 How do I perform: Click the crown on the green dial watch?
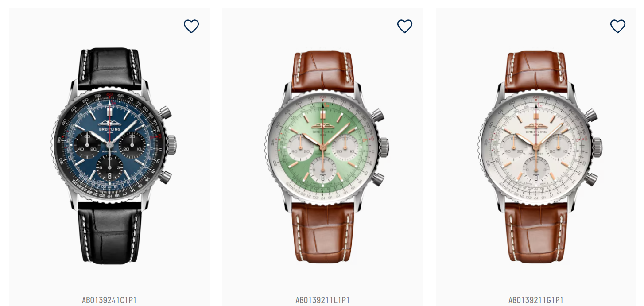[384, 146]
